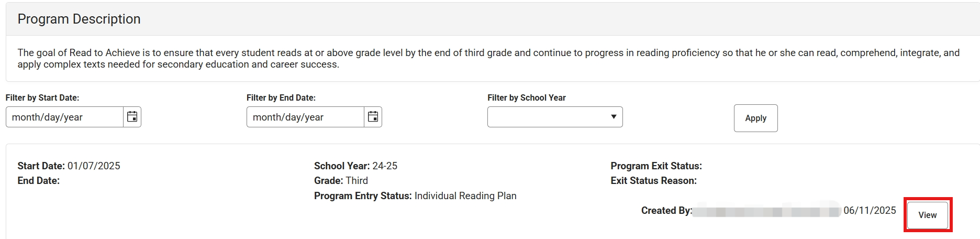Click the Filter by Start Date label
Screen dimensions: 980x239
(42, 97)
